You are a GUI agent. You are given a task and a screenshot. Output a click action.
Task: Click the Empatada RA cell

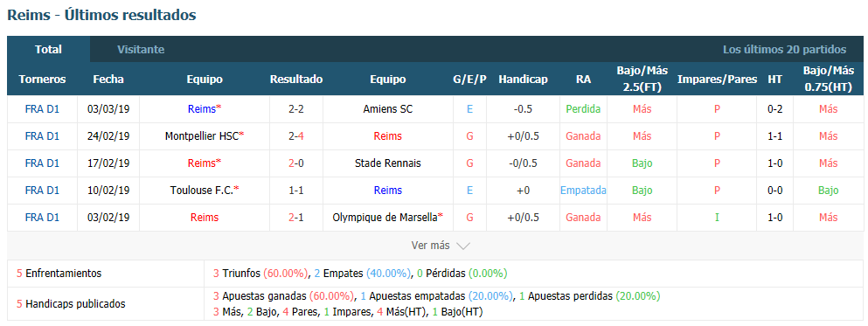(x=583, y=191)
